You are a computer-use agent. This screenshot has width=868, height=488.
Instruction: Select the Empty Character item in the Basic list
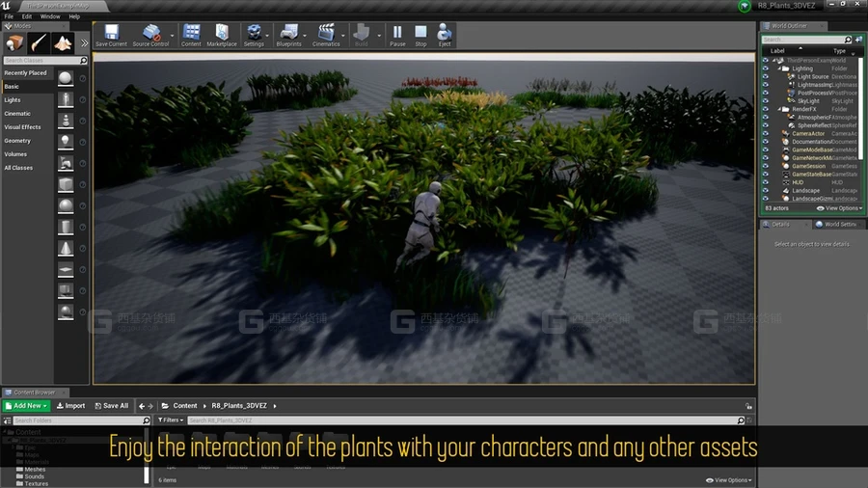click(66, 99)
